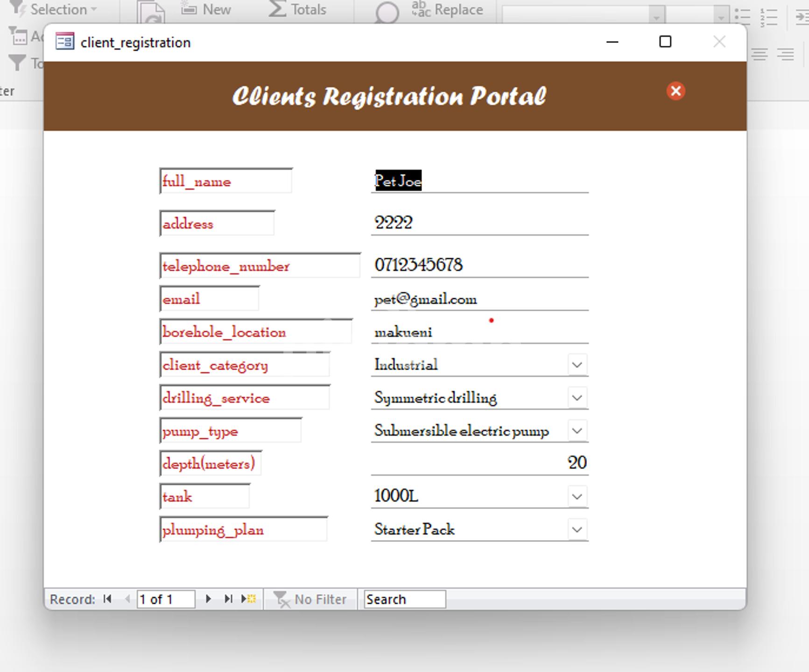
Task: Open the client_category dropdown
Action: click(x=577, y=365)
